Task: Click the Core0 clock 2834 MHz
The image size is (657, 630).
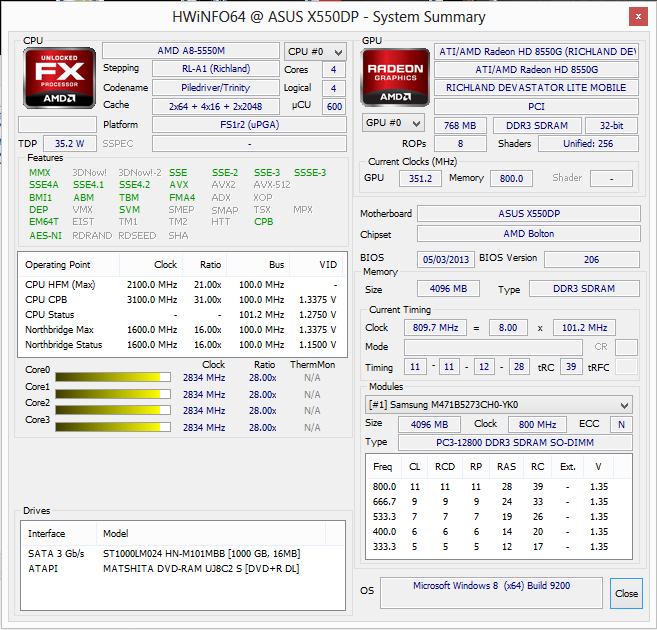Action: (204, 378)
